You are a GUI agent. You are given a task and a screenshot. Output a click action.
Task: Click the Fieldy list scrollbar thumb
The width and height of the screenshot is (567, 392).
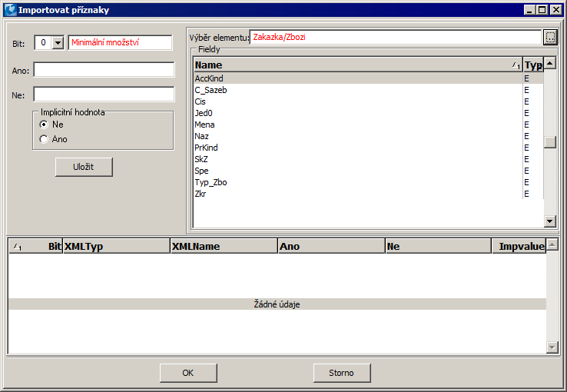(550, 142)
